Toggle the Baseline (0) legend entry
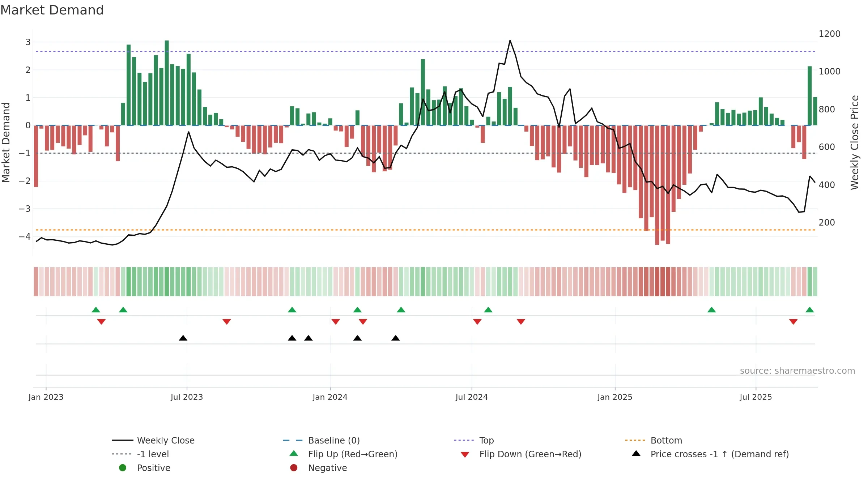868x488 pixels. [321, 440]
